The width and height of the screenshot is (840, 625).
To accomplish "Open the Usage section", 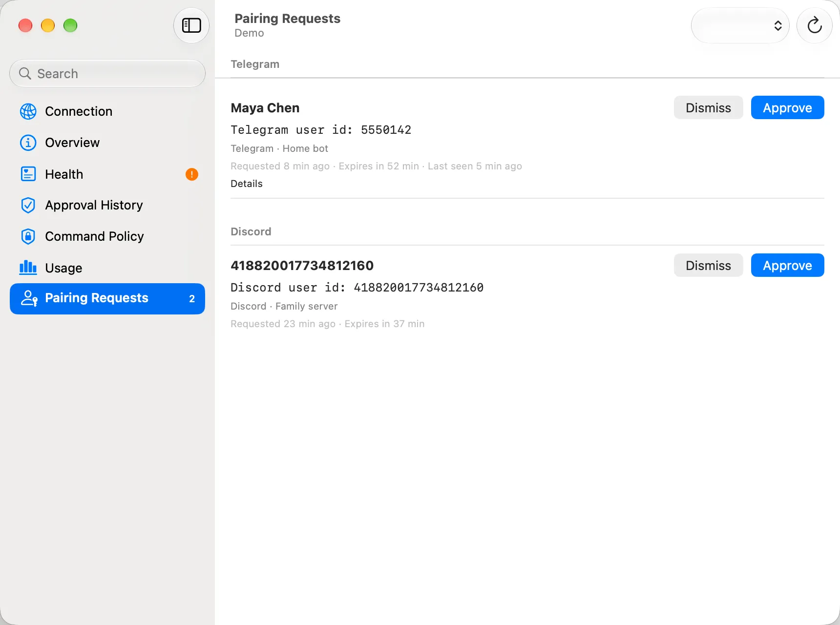I will 107,268.
